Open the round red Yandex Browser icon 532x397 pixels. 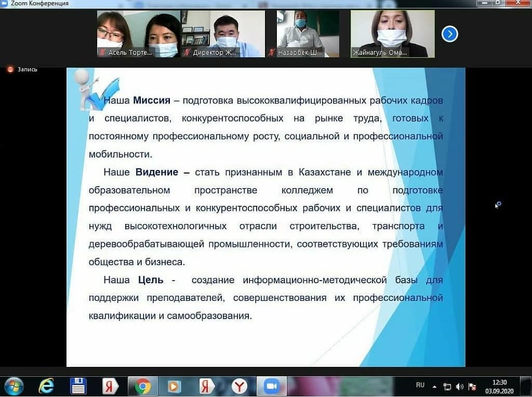[239, 386]
